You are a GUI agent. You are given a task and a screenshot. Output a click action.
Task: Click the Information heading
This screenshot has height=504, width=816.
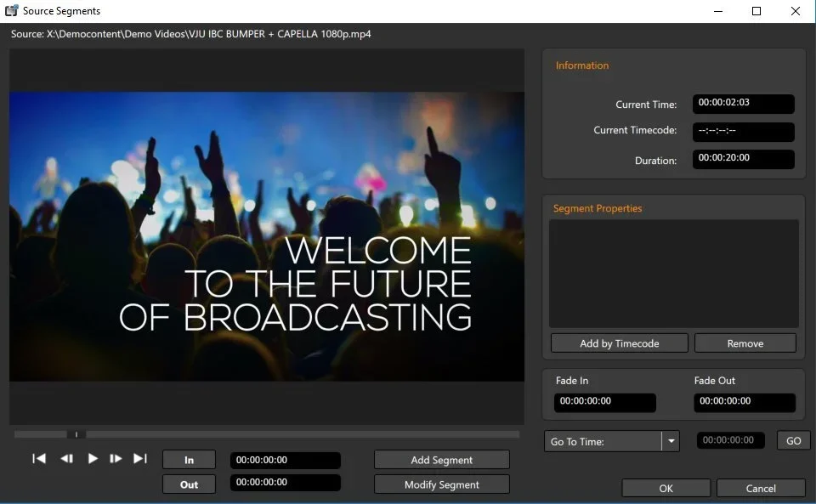[x=581, y=65]
